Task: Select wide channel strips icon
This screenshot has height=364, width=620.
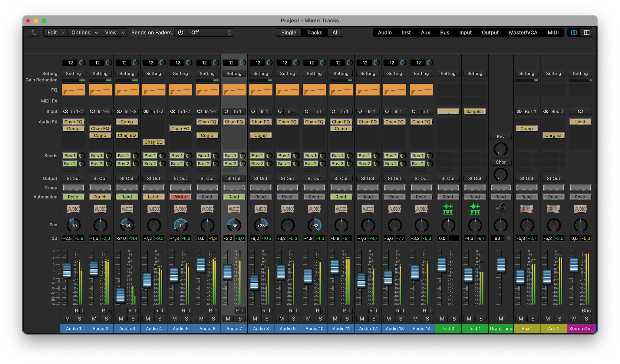Action: [x=586, y=32]
